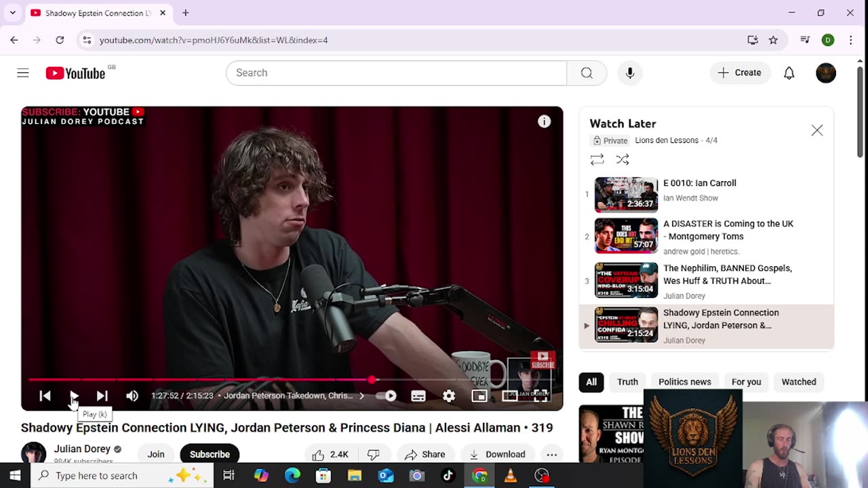Skip to next video
Viewport: 868px width, 488px height.
[x=102, y=396]
